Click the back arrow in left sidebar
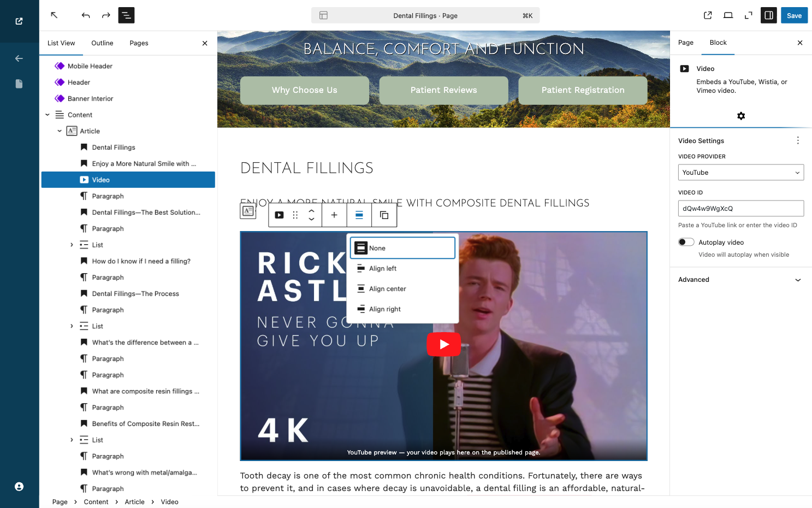Screen dimensions: 812x508 click(x=19, y=58)
